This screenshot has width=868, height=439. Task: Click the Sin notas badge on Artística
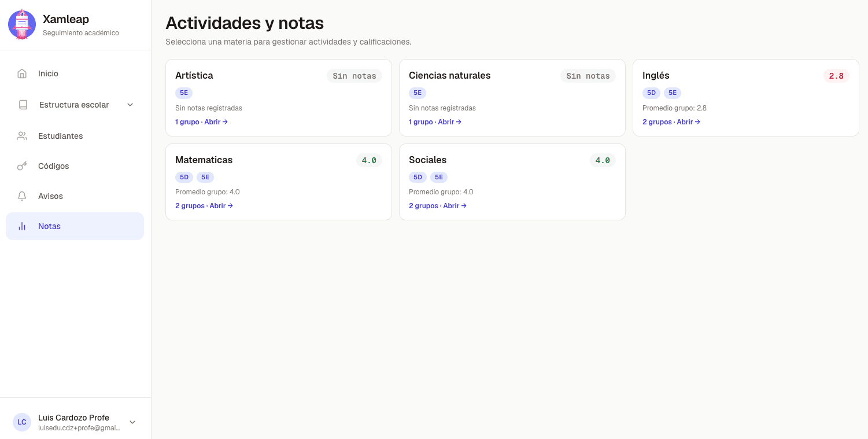354,76
